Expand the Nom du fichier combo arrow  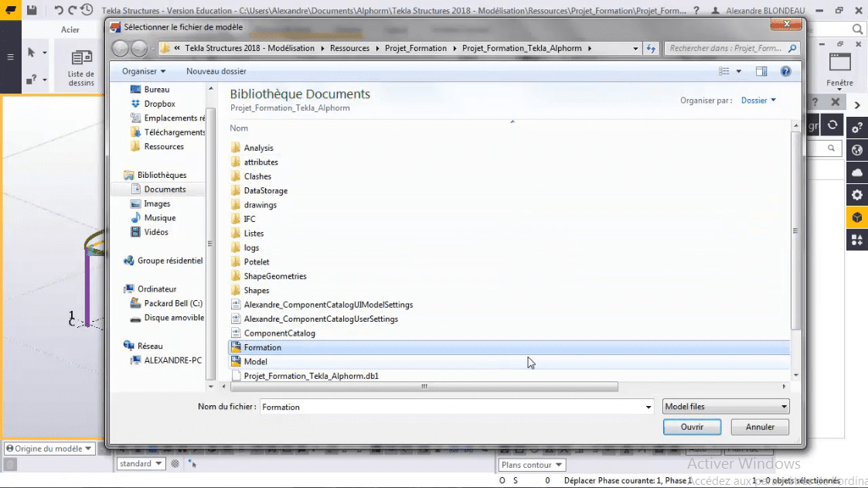648,407
